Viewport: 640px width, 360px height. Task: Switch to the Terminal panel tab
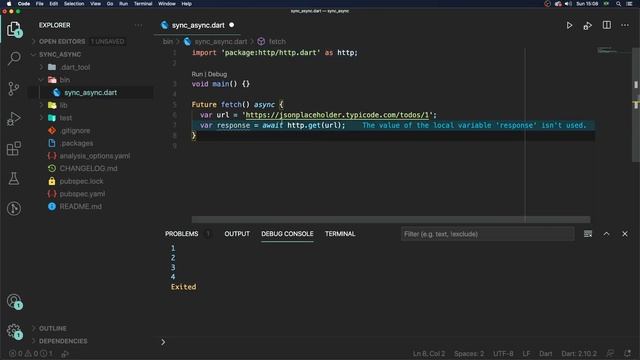(340, 234)
